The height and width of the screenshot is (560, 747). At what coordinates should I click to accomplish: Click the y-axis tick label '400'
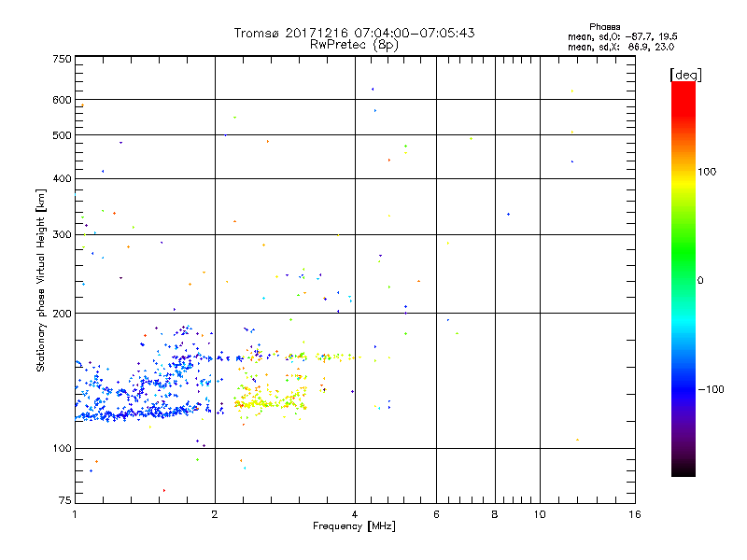point(63,179)
